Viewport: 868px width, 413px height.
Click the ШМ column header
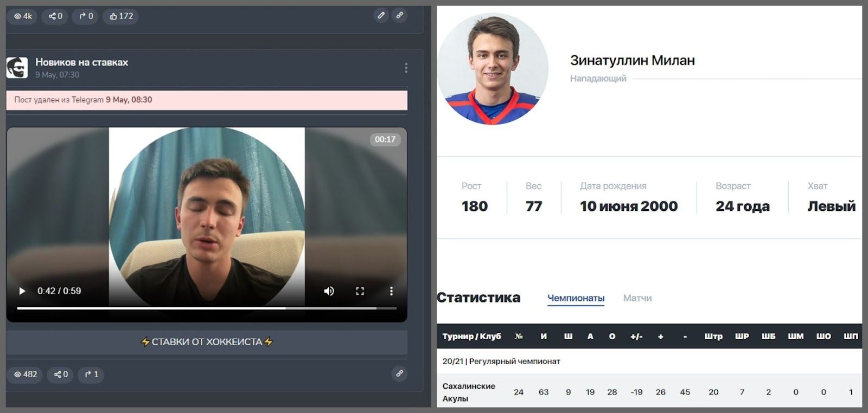click(795, 337)
